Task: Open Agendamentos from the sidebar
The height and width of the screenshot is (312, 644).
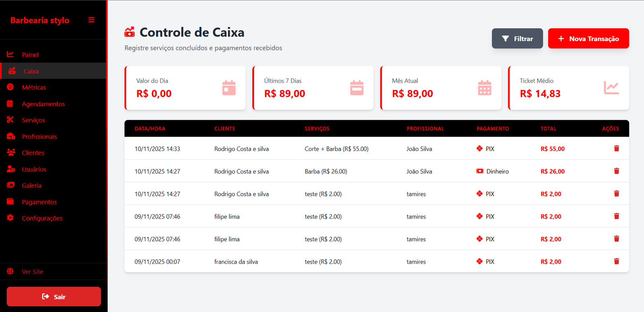Action: click(x=43, y=104)
